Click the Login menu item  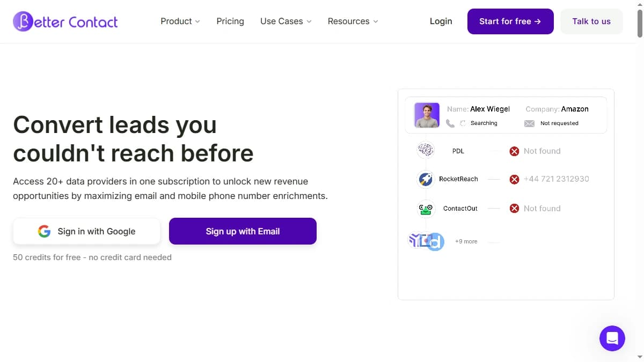coord(441,21)
